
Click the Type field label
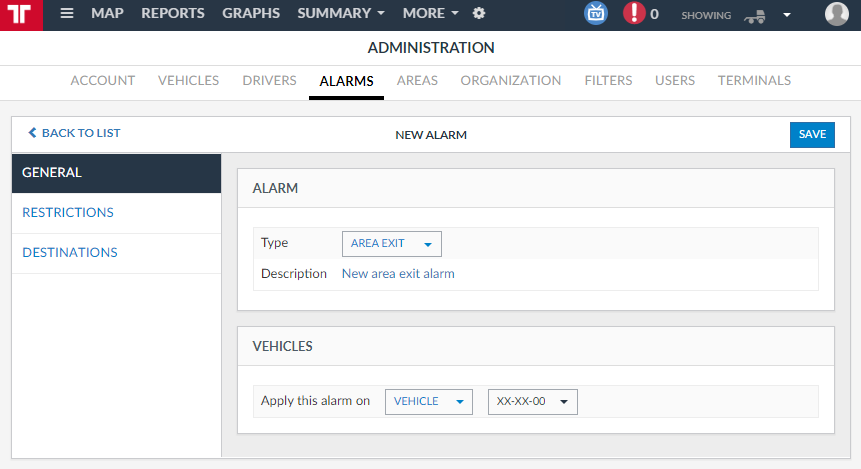click(x=275, y=243)
